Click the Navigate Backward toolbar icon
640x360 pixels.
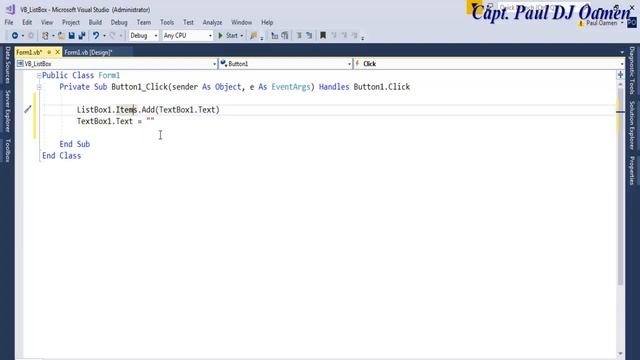[x=15, y=36]
